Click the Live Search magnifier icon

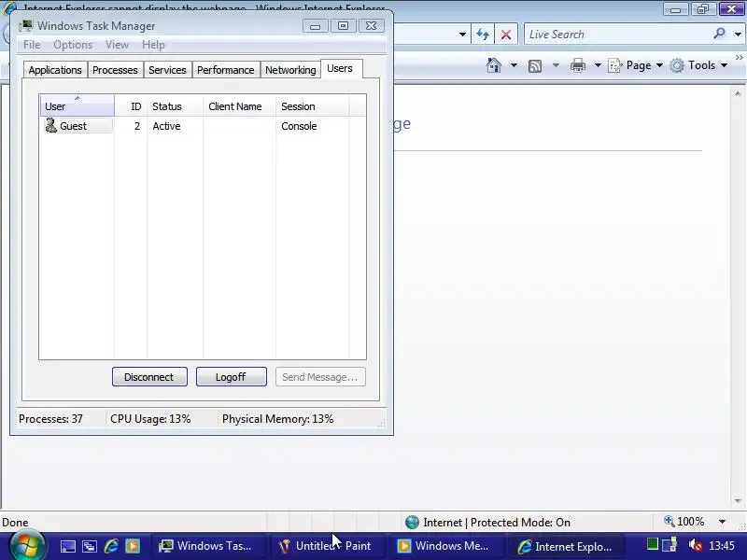(719, 34)
